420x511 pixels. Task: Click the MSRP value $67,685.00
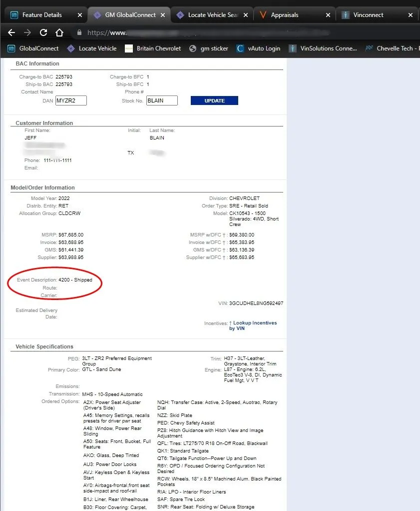click(x=71, y=234)
